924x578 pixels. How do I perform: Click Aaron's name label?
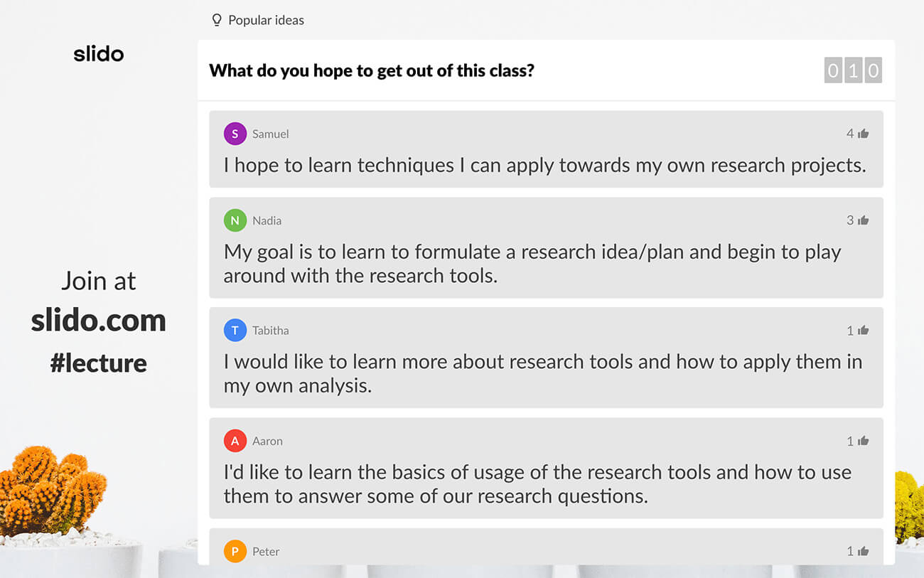(x=267, y=441)
